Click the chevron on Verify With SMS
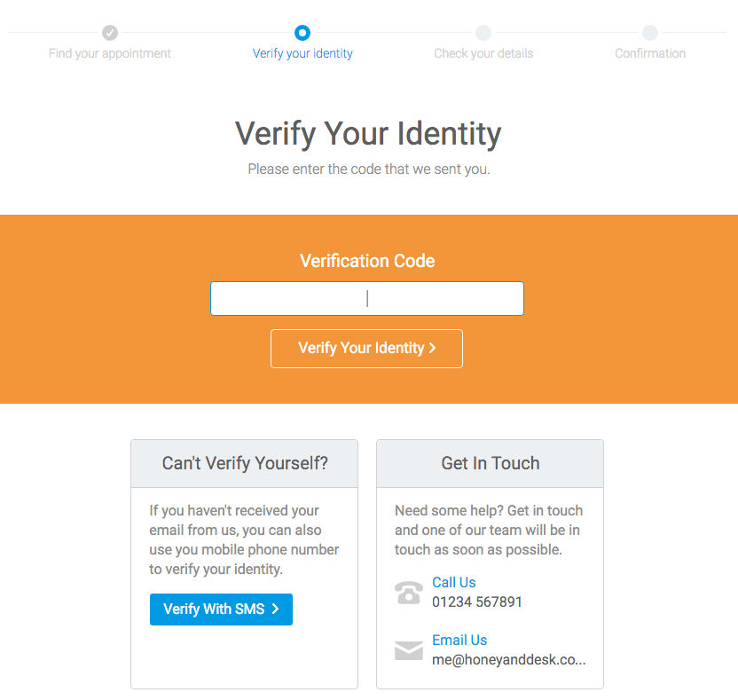This screenshot has height=700, width=738. pos(276,610)
